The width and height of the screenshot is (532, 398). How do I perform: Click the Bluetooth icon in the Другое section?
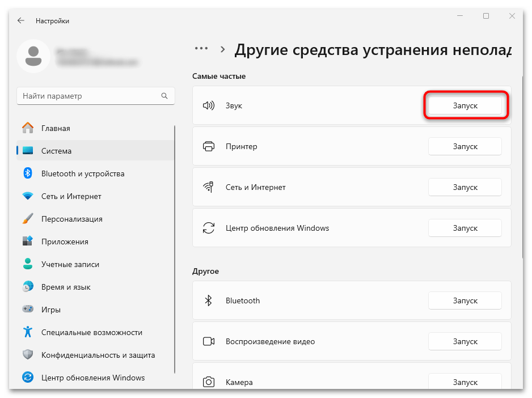pos(209,300)
